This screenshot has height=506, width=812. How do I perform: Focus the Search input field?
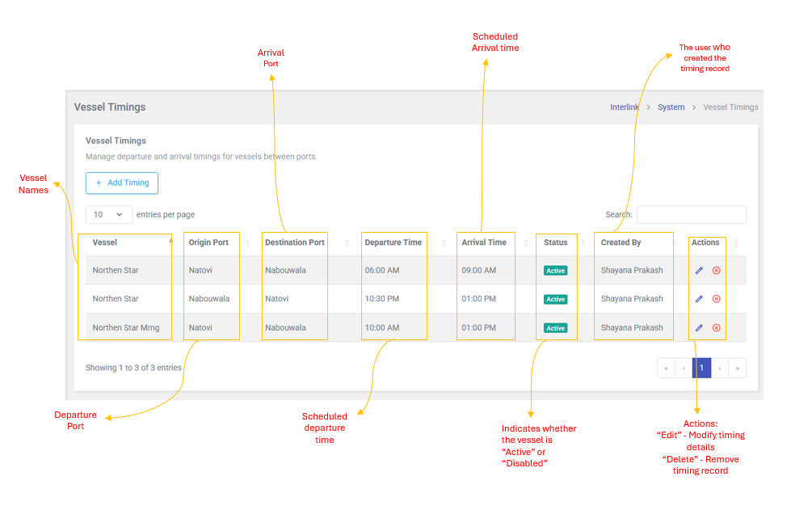691,215
